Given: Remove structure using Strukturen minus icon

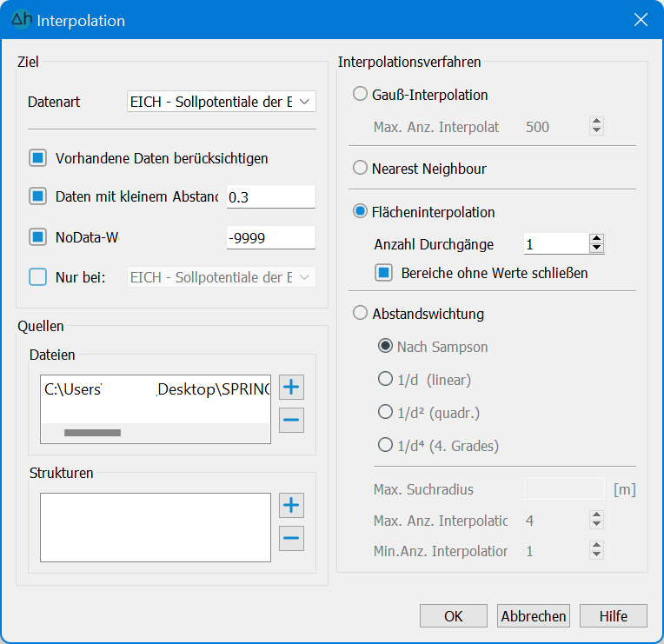Looking at the screenshot, I should point(291,538).
